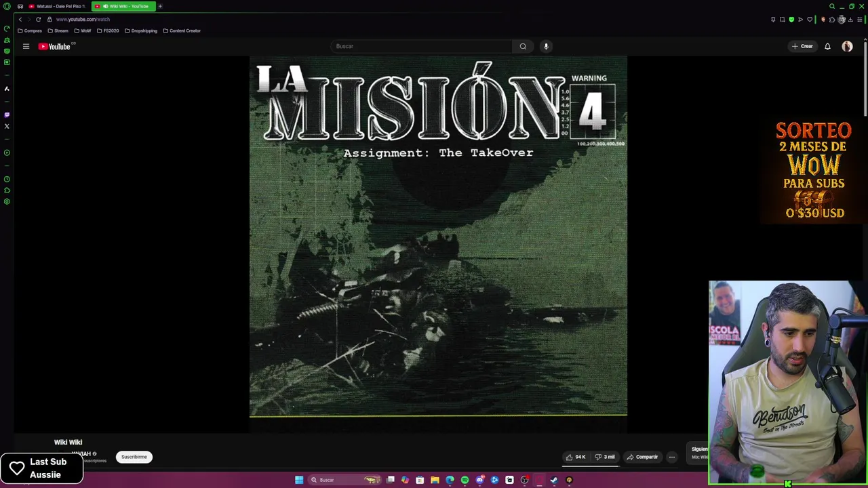The height and width of the screenshot is (488, 868).
Task: Activate voice search microphone
Action: point(546,46)
